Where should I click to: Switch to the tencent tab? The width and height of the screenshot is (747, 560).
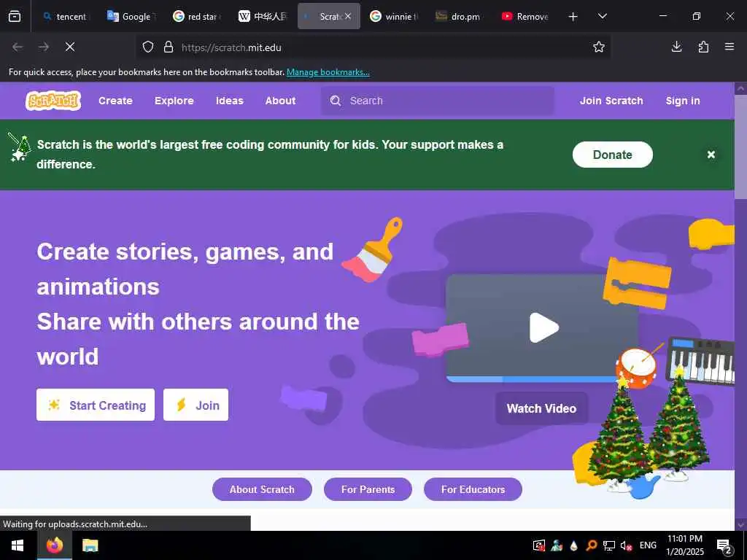coord(65,16)
